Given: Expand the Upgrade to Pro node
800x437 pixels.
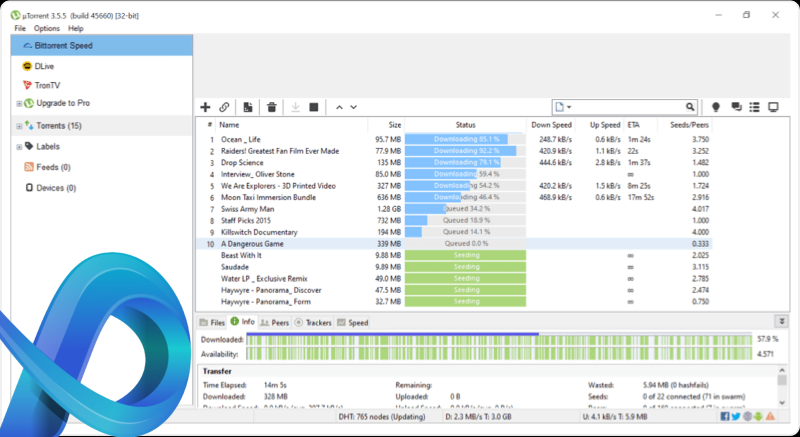Looking at the screenshot, I should pyautogui.click(x=19, y=104).
